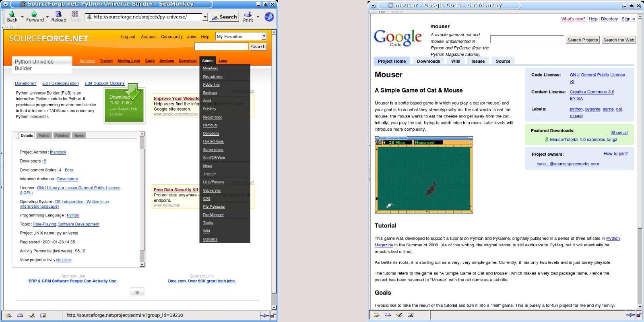Click green download arrow beside MouserTutorial file
Screen dimensions: 644x322
pyautogui.click(x=546, y=140)
